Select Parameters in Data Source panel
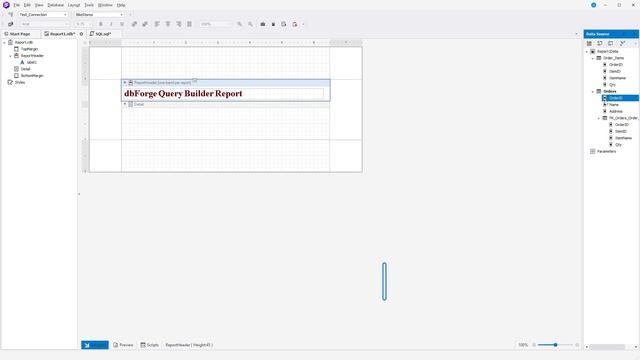Viewport: 640px width, 360px height. (607, 151)
